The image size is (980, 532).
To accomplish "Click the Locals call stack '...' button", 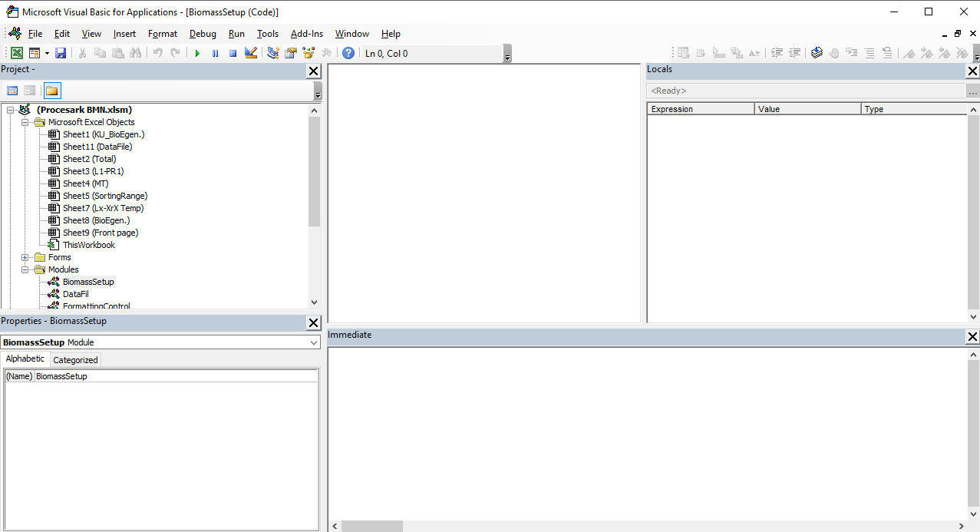I will tap(973, 91).
